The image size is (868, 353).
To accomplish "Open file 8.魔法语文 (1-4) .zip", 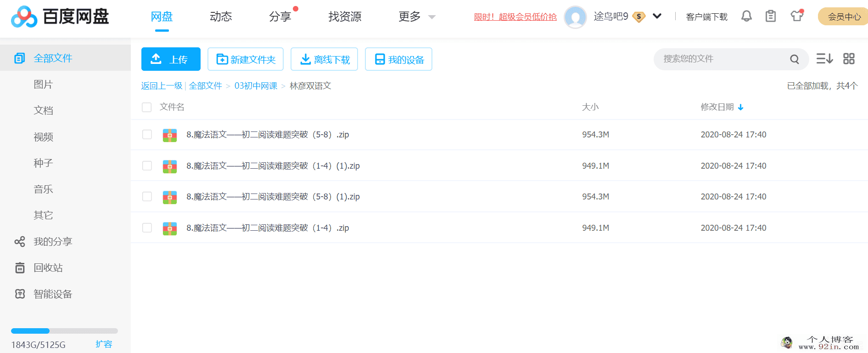I will click(268, 228).
